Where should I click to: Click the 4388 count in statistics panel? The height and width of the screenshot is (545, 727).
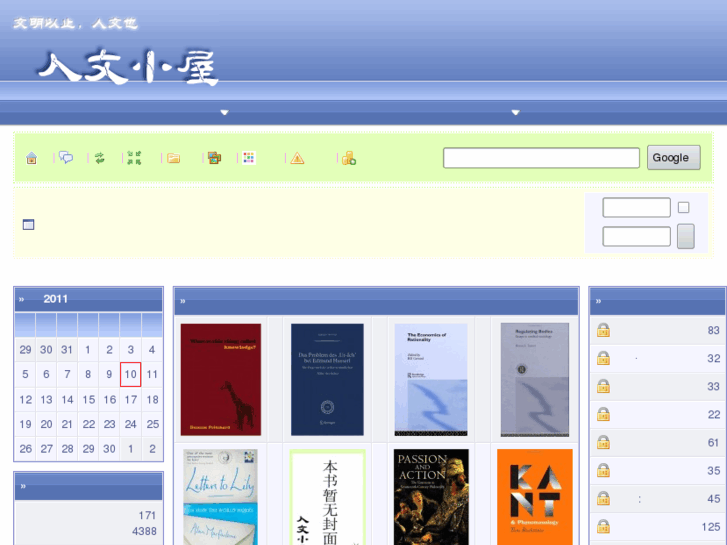pyautogui.click(x=144, y=531)
